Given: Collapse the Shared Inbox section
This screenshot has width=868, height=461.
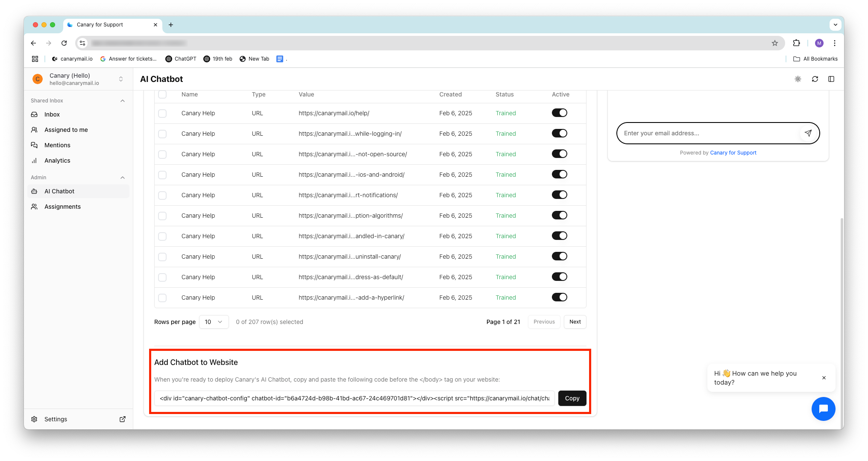Looking at the screenshot, I should tap(123, 101).
